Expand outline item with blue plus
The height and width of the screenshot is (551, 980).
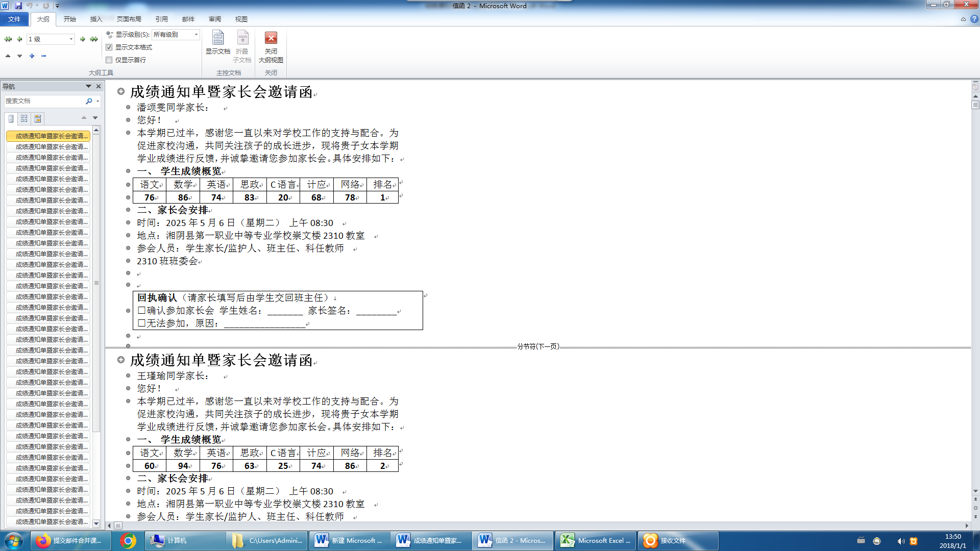32,56
